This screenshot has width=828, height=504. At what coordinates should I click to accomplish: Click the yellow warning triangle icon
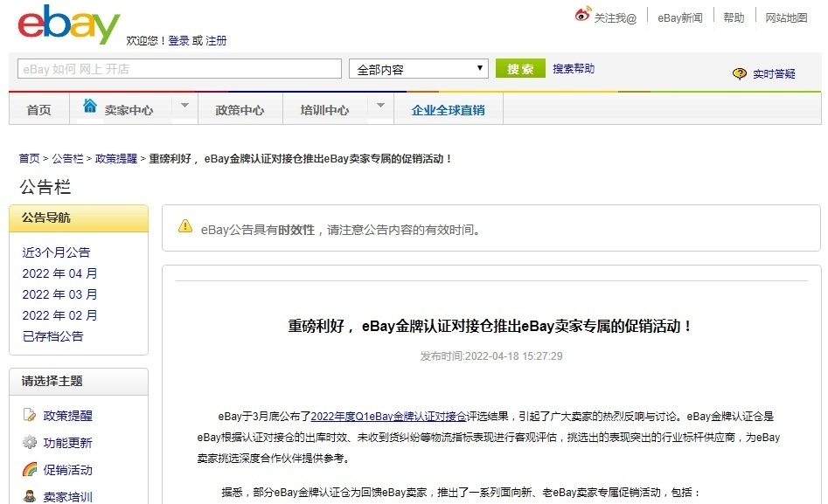point(185,226)
